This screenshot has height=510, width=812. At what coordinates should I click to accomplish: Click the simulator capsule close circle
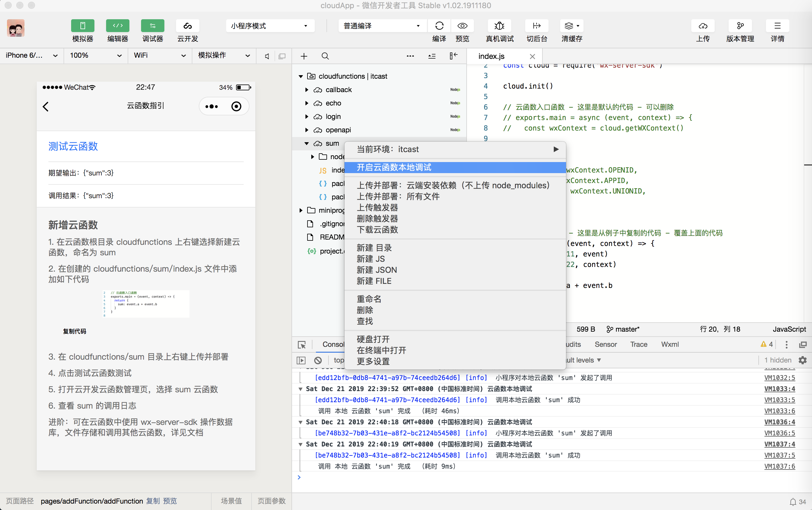pyautogui.click(x=236, y=106)
